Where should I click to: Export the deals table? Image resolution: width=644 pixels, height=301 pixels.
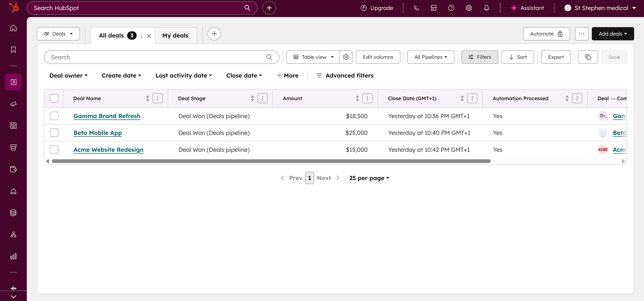click(x=556, y=57)
